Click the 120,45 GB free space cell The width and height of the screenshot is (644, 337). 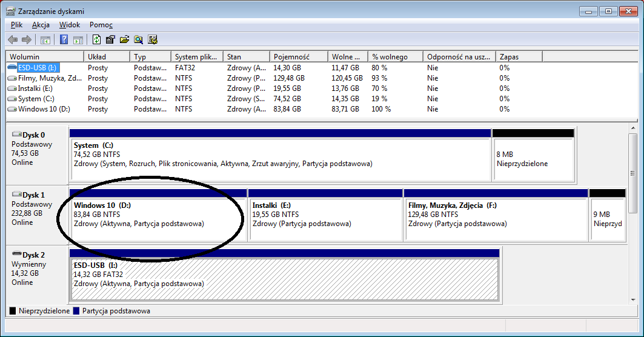coord(347,78)
